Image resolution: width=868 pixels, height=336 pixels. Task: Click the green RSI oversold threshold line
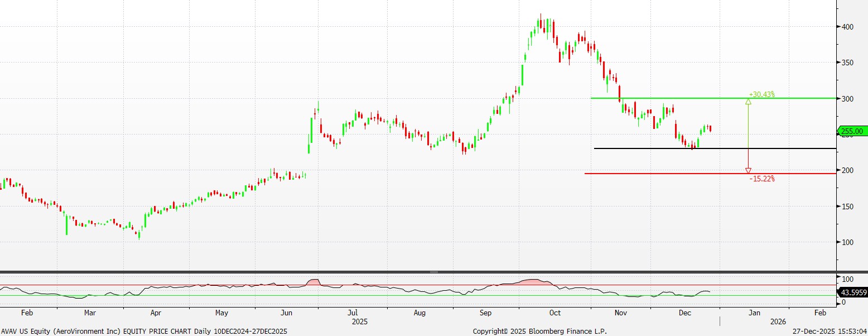(x=418, y=295)
